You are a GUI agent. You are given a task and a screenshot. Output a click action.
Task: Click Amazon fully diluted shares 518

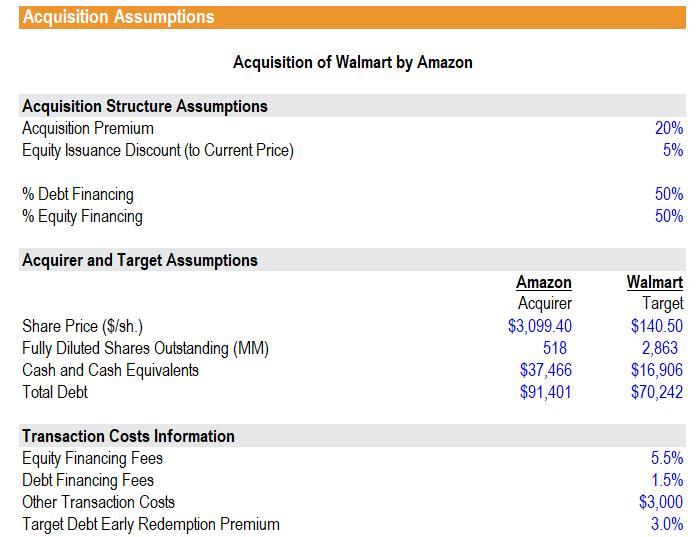[x=555, y=348]
